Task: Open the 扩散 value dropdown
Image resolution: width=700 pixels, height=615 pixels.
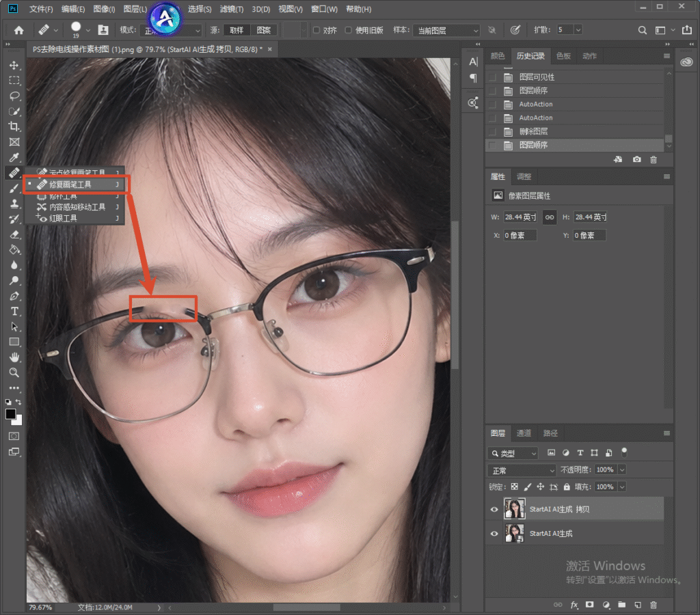Action: pyautogui.click(x=578, y=30)
